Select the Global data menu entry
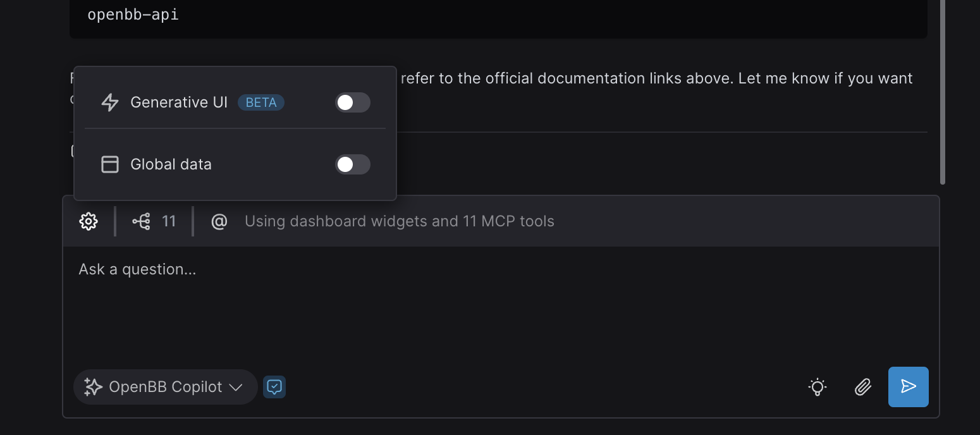Screen dimensions: 980x435 tap(171, 164)
